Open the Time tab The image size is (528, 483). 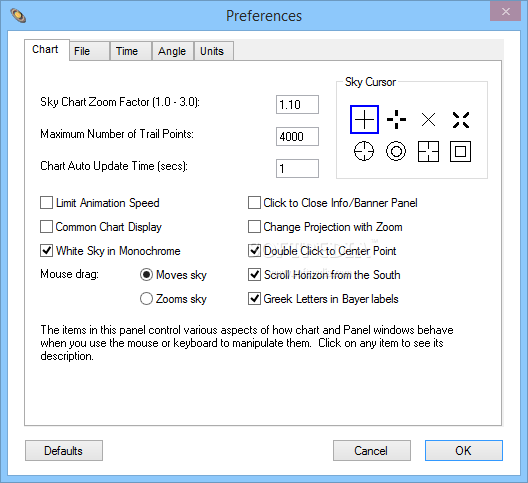pyautogui.click(x=131, y=51)
